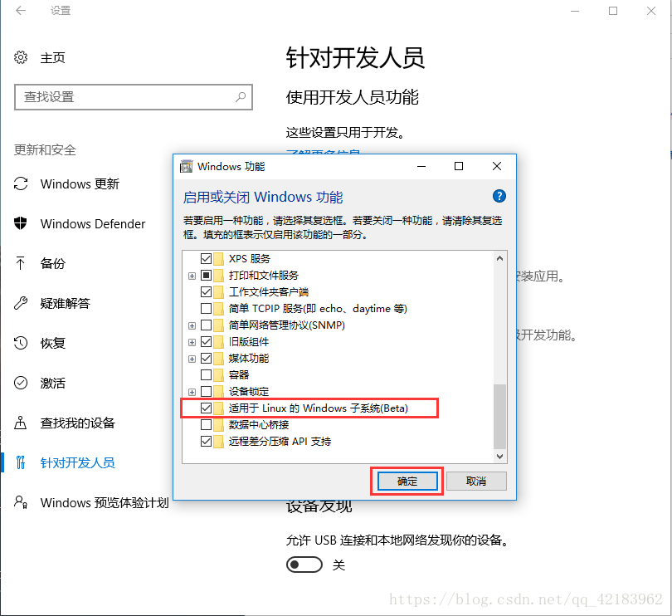
Task: Check the 数据中心桥接 checkbox
Action: click(206, 425)
